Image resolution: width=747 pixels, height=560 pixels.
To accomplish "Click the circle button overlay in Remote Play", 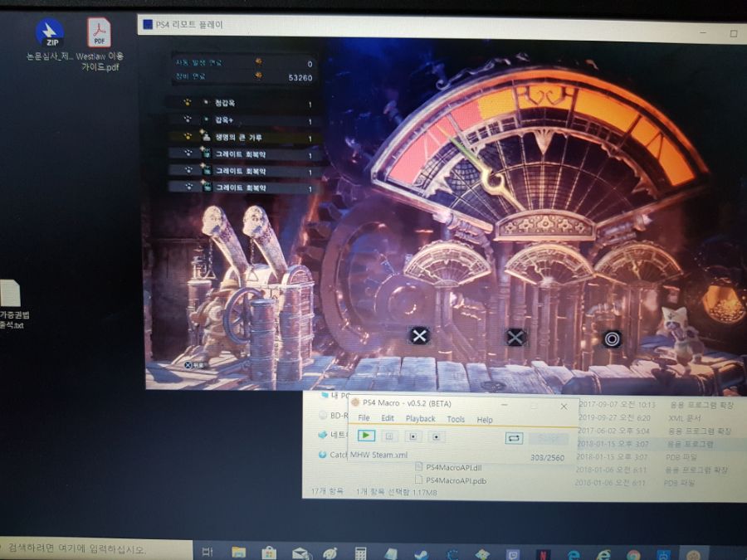I will coord(613,339).
